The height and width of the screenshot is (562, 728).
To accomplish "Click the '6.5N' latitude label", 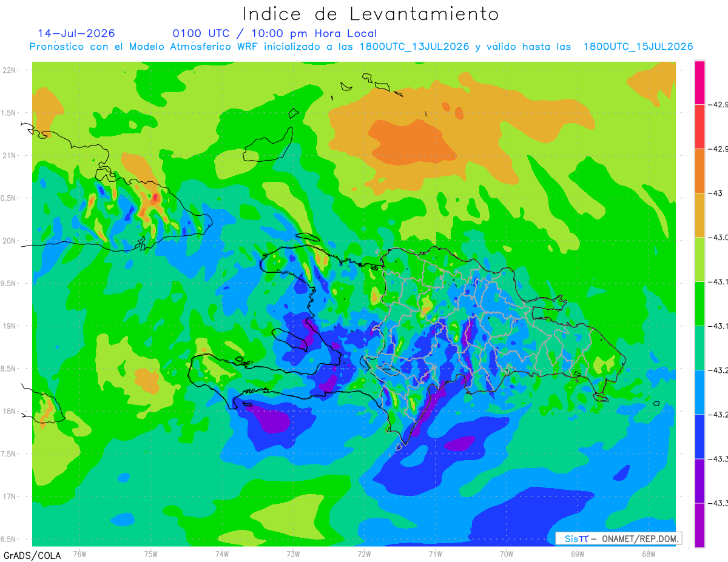I will pos(9,539).
